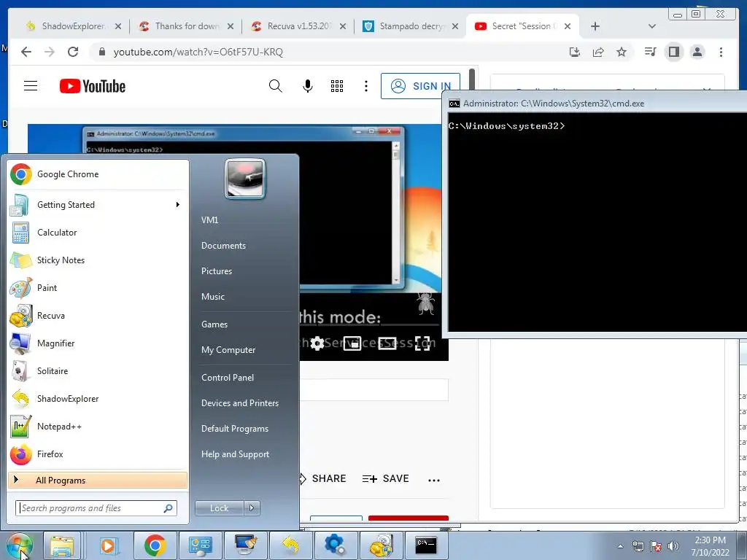The image size is (747, 560).
Task: Open Chrome tab search dropdown
Action: (652, 26)
